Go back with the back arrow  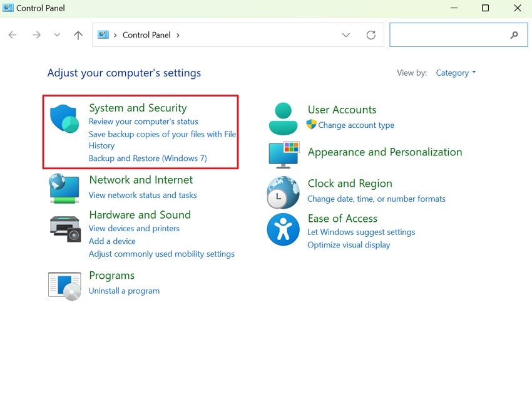[13, 34]
